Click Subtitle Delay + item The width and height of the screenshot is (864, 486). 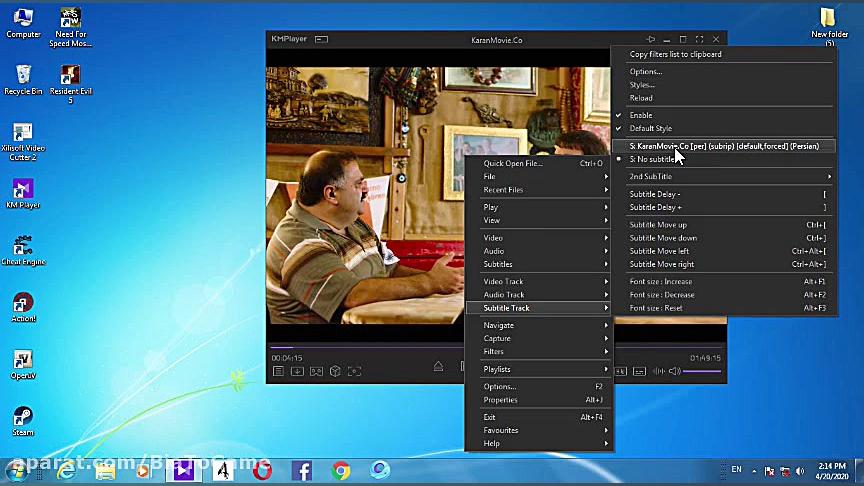[723, 207]
